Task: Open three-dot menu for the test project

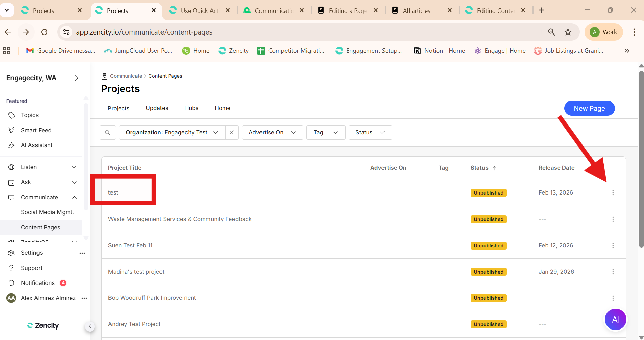Action: (x=613, y=192)
